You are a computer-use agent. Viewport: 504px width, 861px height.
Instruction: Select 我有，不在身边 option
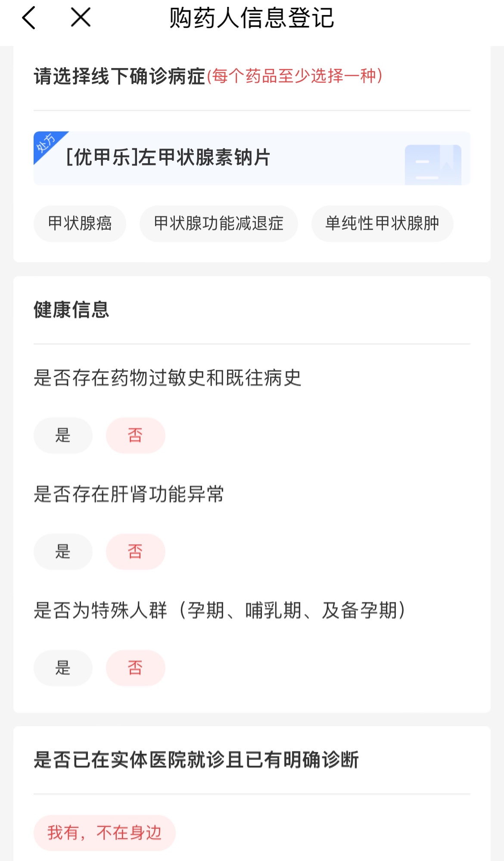104,833
